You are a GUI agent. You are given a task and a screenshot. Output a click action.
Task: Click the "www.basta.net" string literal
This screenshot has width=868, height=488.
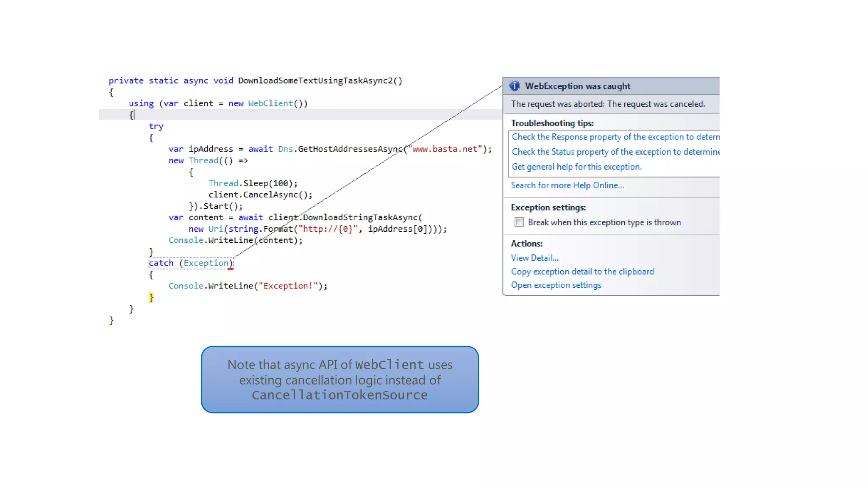(445, 149)
